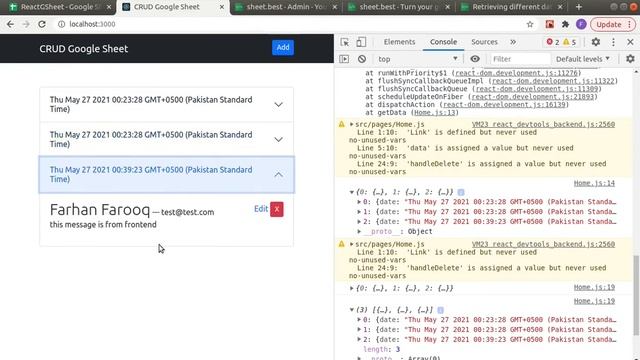This screenshot has width=640, height=360.
Task: Open the Sources panel tab
Action: point(484,42)
